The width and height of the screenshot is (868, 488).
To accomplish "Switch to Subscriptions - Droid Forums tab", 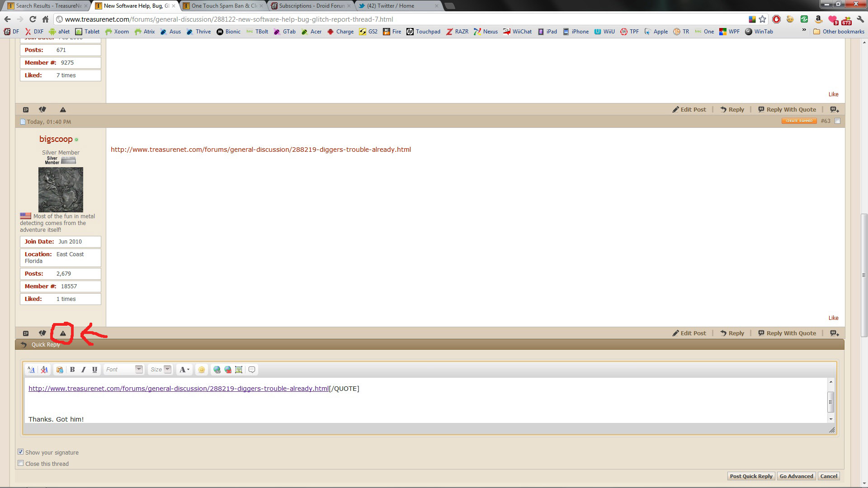I will (312, 6).
